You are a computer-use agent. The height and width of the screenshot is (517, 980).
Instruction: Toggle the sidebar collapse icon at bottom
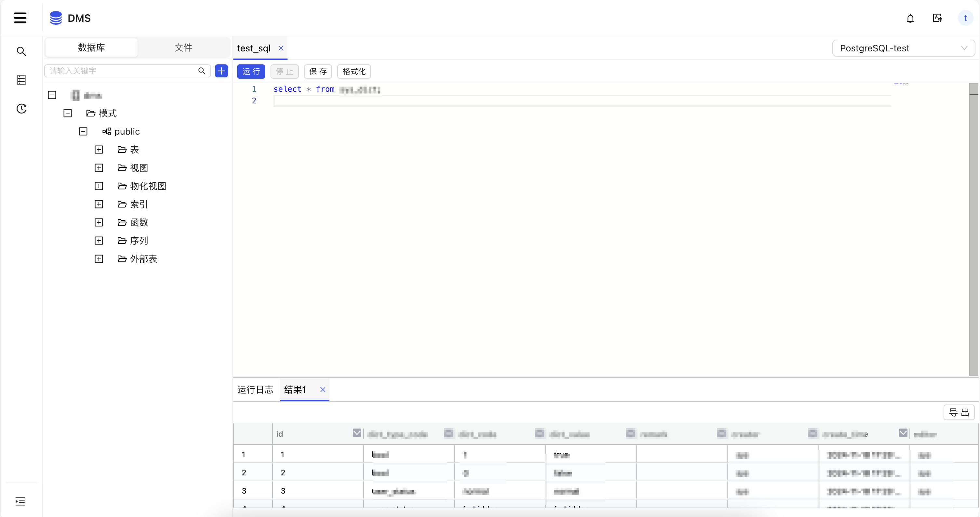click(20, 501)
